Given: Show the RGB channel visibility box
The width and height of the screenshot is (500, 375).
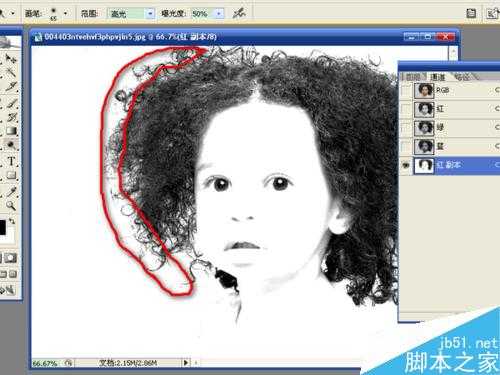Looking at the screenshot, I should (x=406, y=90).
